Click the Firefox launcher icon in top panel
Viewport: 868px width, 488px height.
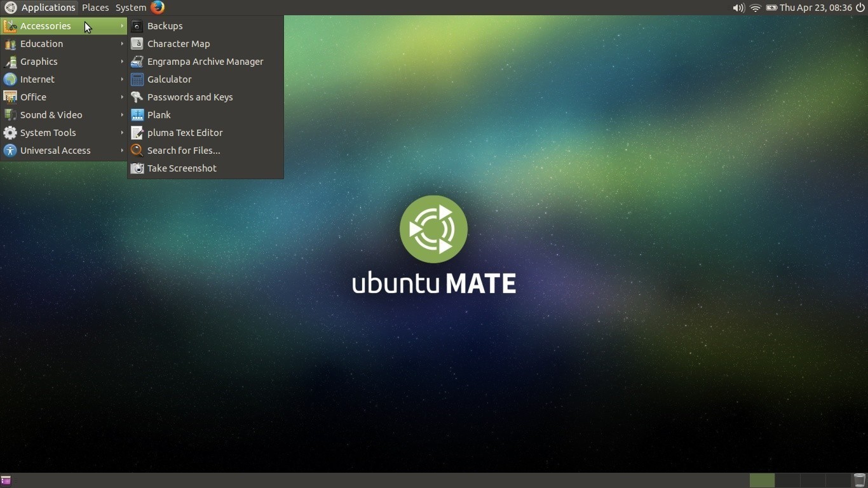[158, 8]
